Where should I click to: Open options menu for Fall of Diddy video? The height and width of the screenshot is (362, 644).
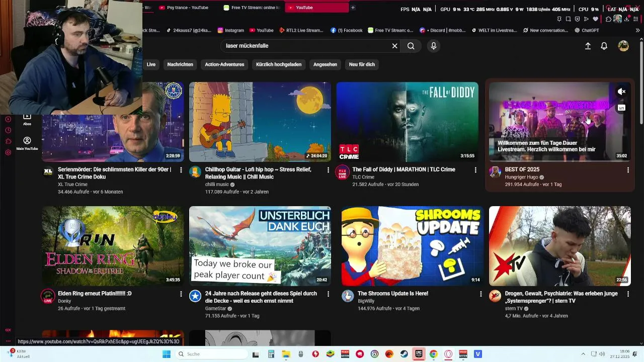(475, 170)
